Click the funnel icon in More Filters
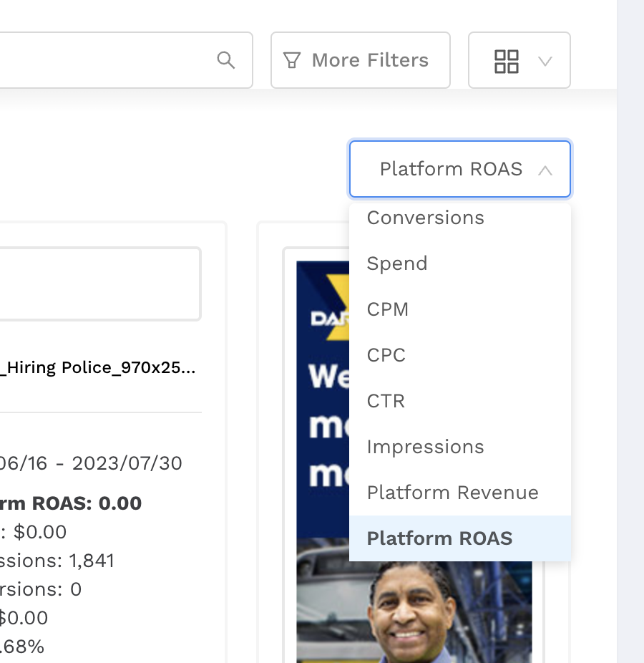 [291, 60]
